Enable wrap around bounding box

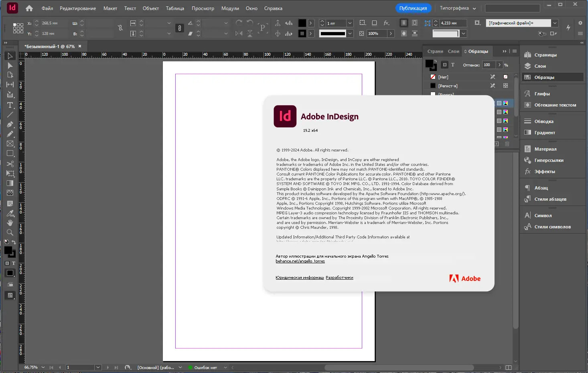point(415,23)
